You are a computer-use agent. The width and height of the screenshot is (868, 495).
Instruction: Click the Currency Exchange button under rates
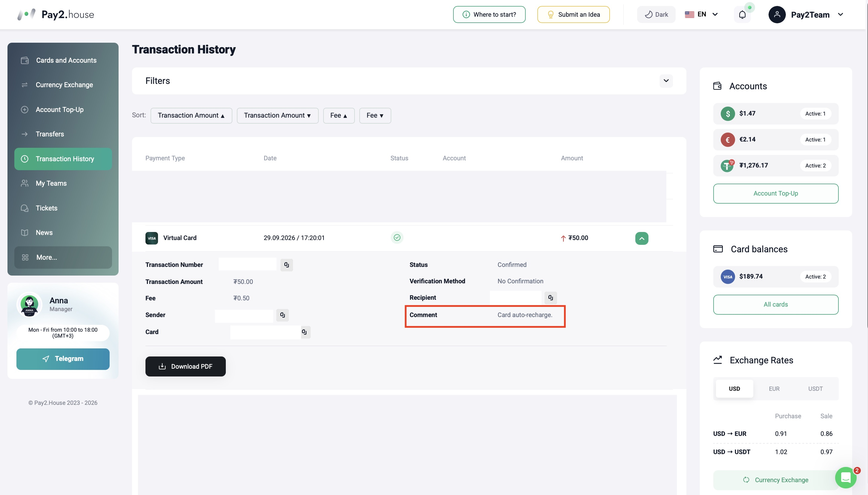[775, 480]
